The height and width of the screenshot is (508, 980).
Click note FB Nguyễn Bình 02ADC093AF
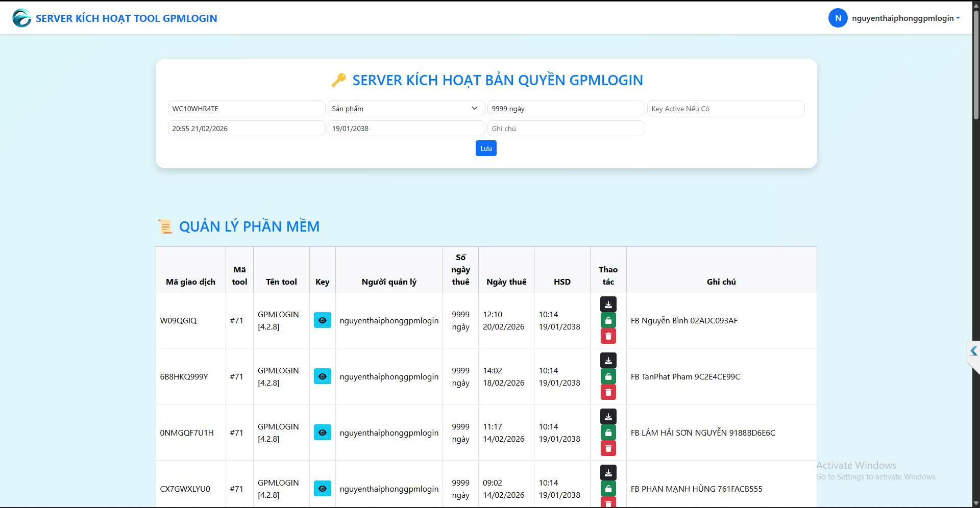click(x=684, y=320)
